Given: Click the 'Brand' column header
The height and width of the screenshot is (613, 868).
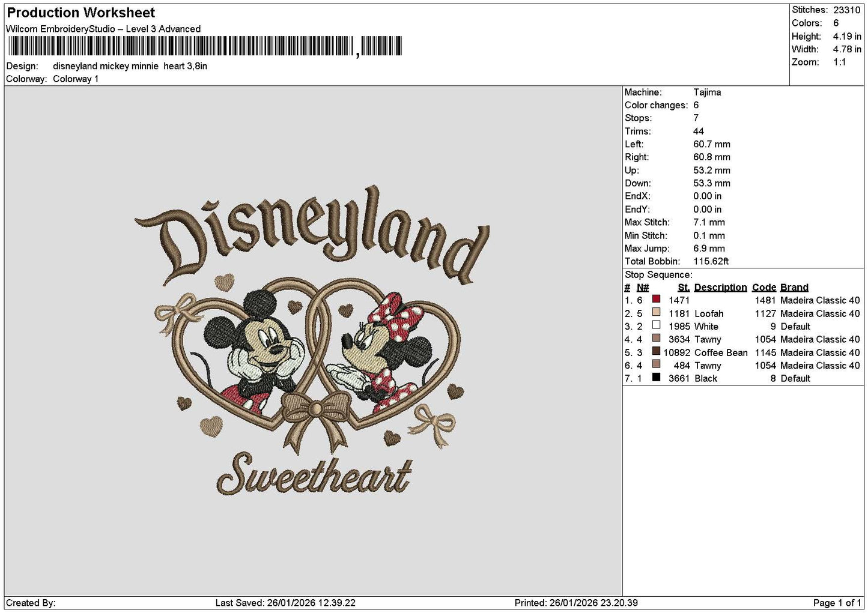Looking at the screenshot, I should [794, 288].
